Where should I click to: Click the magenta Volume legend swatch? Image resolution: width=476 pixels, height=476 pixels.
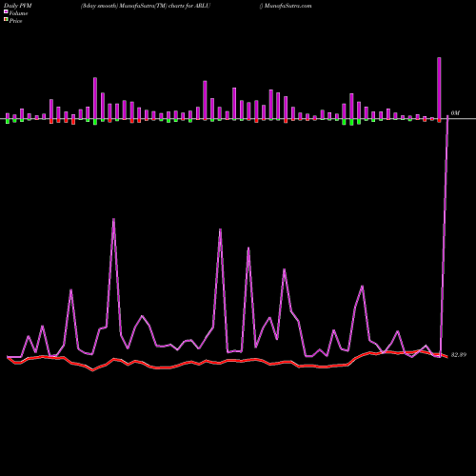click(6, 11)
